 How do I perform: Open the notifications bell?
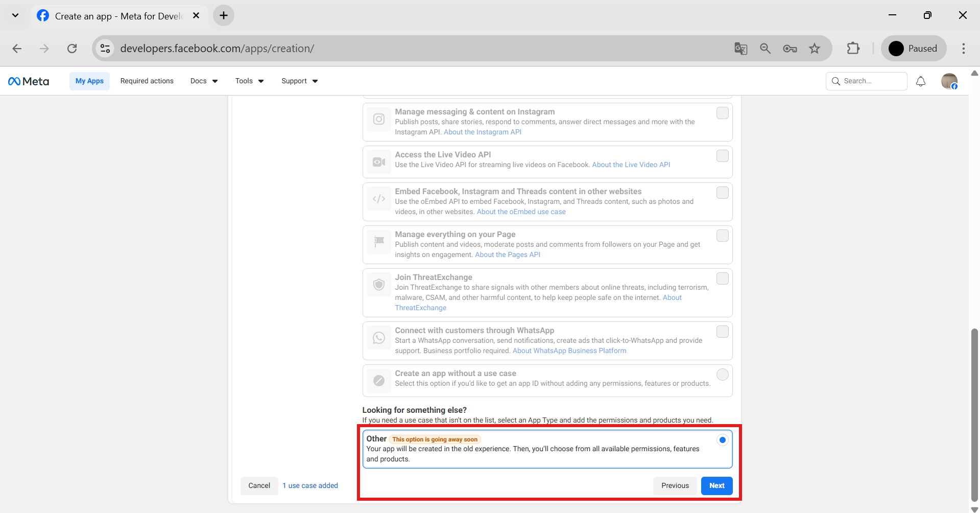tap(921, 81)
